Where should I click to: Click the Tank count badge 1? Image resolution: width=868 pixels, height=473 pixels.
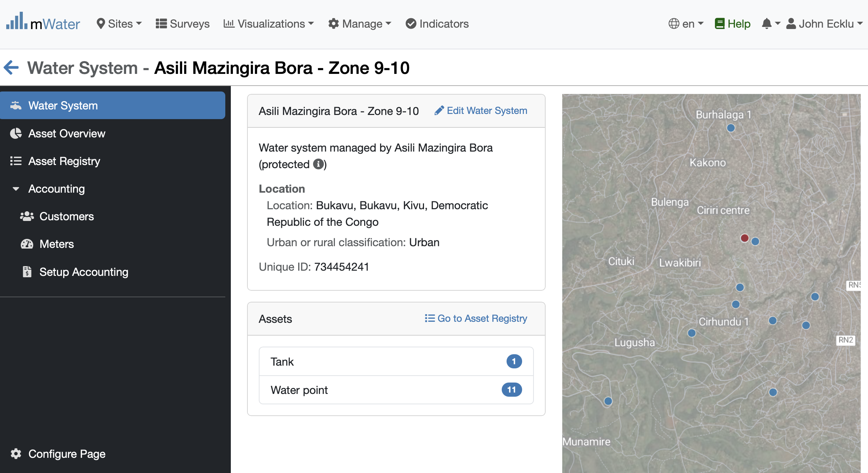(x=514, y=361)
